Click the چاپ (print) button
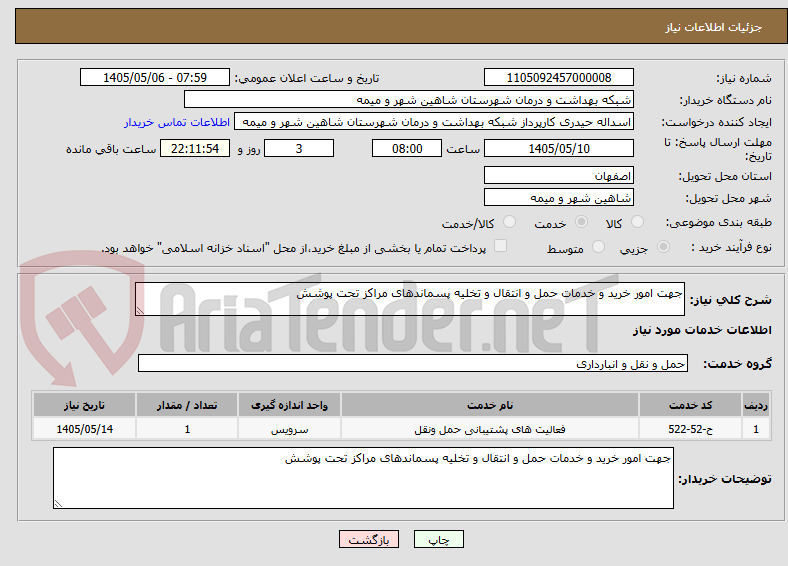The image size is (788, 566). (x=438, y=539)
